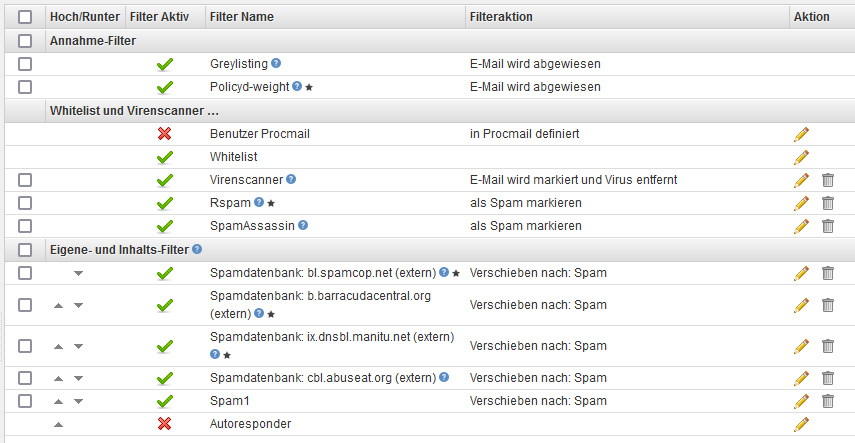Click the Policyd-weight filter name
This screenshot has width=855, height=443.
pyautogui.click(x=249, y=87)
